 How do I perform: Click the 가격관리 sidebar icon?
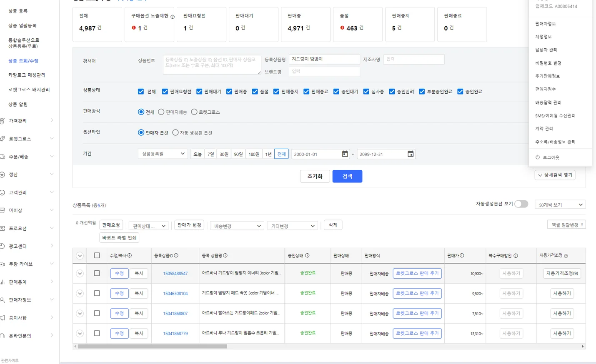[x=2, y=121]
